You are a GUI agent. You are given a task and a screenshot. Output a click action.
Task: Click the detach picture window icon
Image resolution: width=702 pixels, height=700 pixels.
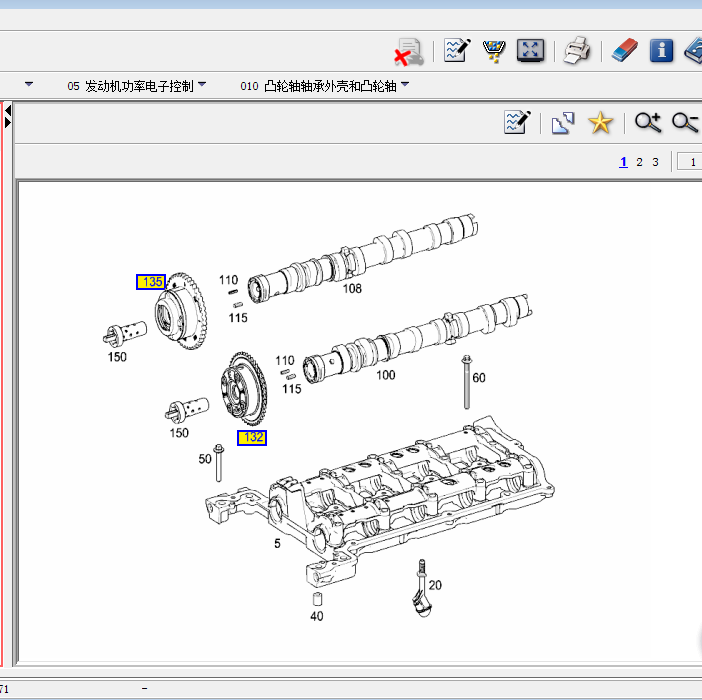coord(563,123)
